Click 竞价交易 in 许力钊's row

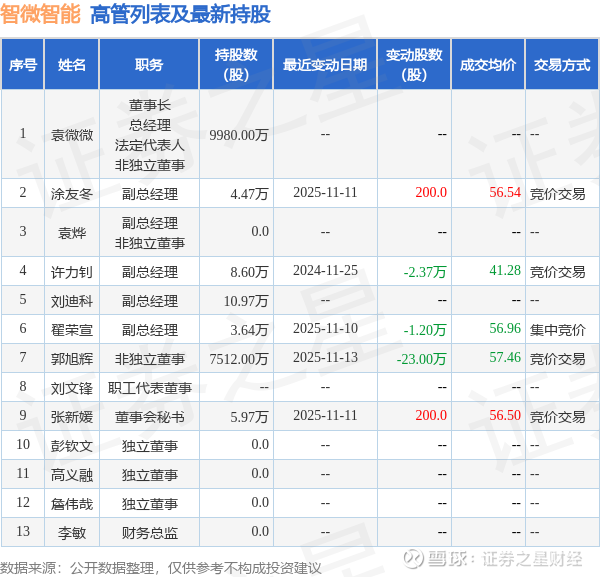558,272
